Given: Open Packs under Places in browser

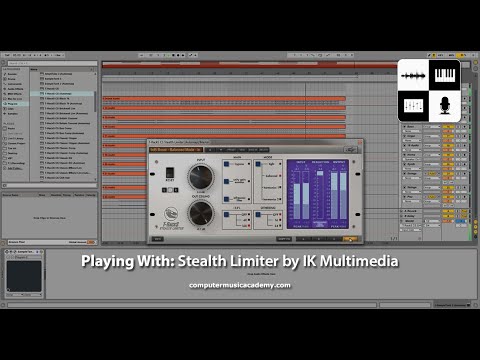Looking at the screenshot, I should 11,128.
